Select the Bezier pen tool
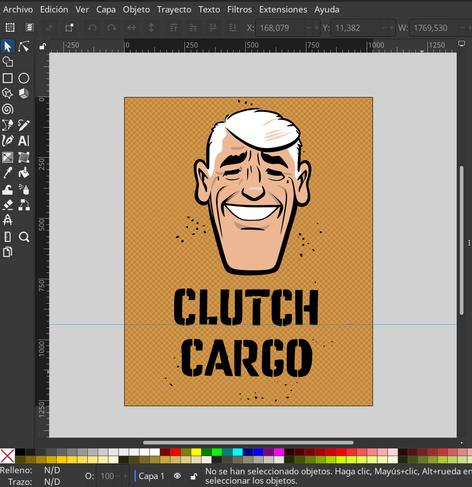 click(8, 125)
